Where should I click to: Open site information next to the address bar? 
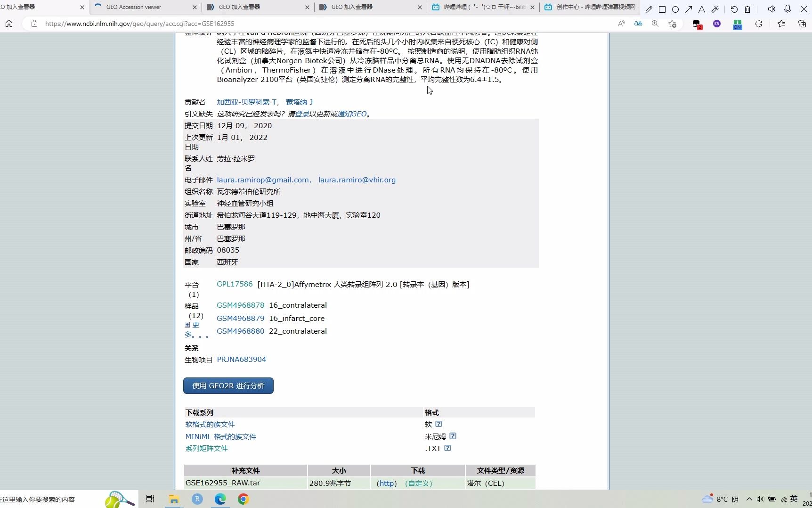(x=34, y=24)
